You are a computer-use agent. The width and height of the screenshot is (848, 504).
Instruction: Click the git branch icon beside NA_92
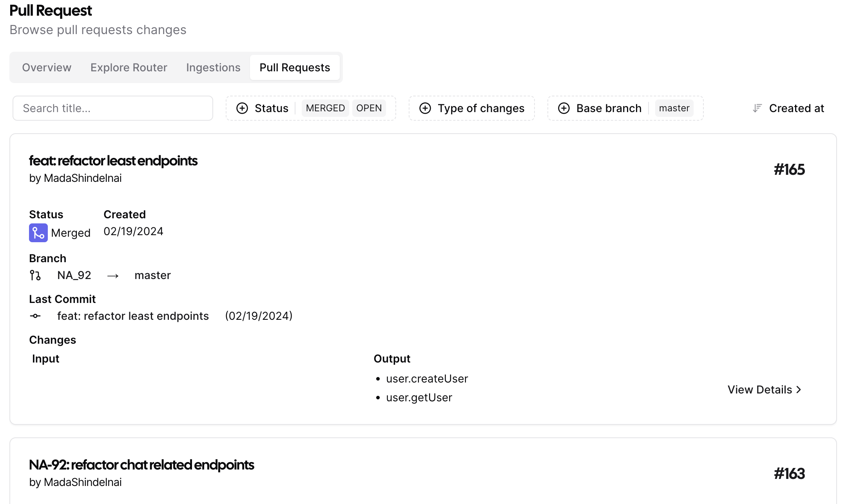tap(35, 276)
